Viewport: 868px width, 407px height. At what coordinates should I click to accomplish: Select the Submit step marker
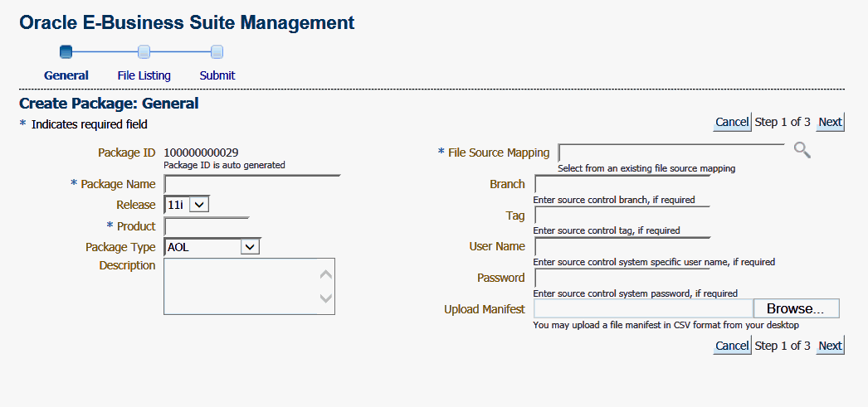point(217,52)
